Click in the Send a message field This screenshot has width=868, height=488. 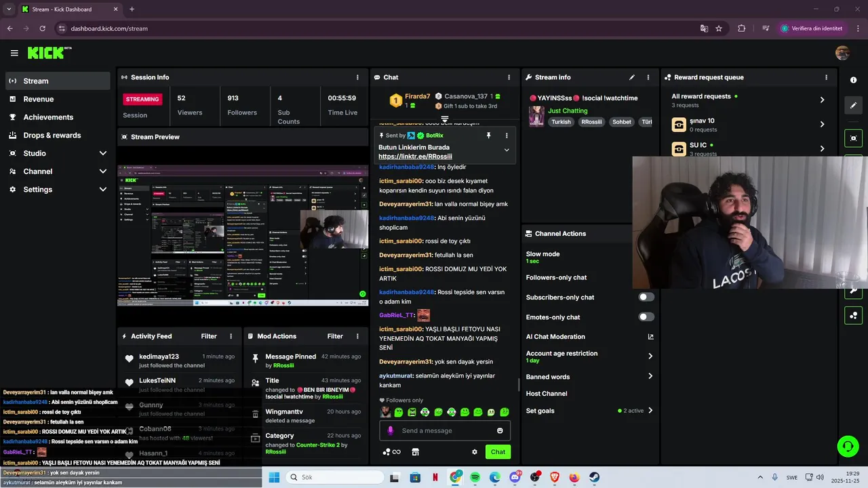(x=444, y=430)
